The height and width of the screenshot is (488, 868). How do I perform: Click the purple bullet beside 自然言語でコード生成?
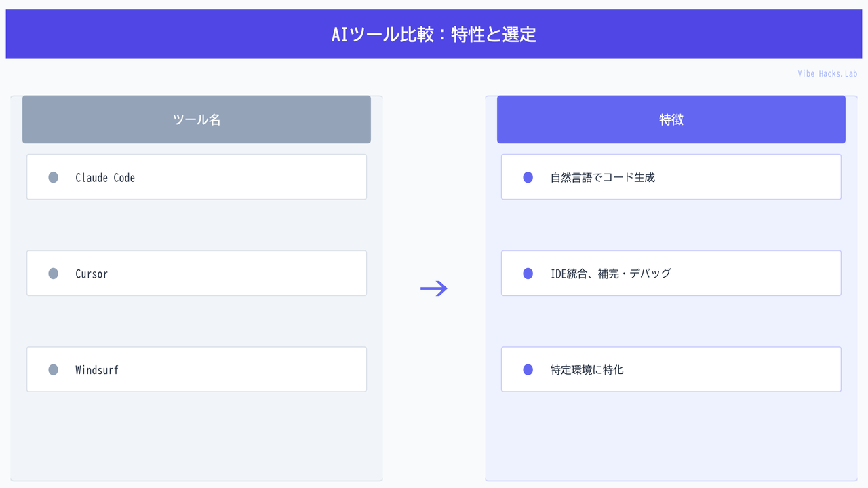528,178
